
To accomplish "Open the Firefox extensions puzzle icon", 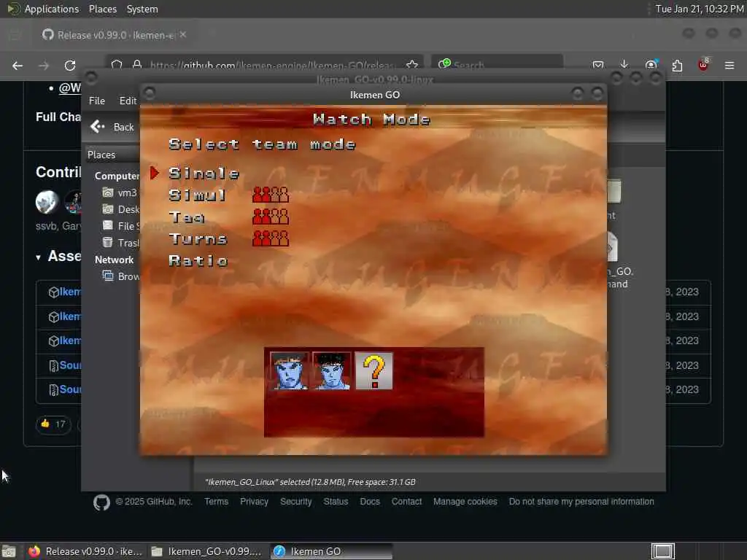I will click(x=677, y=65).
